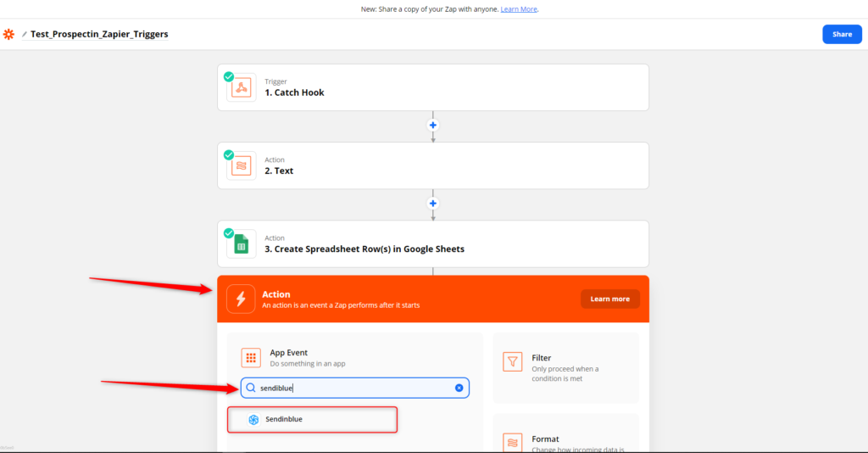Clear the sendiblue search text
868x453 pixels.
coord(459,388)
